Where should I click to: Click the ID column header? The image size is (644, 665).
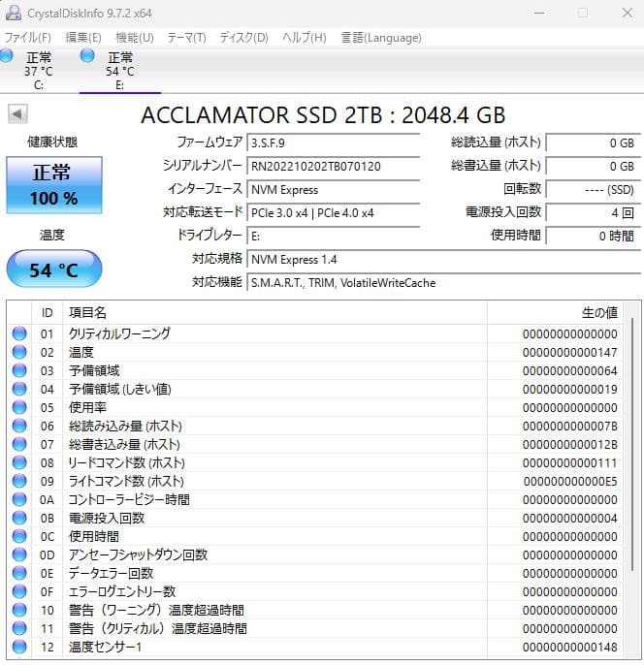click(48, 312)
